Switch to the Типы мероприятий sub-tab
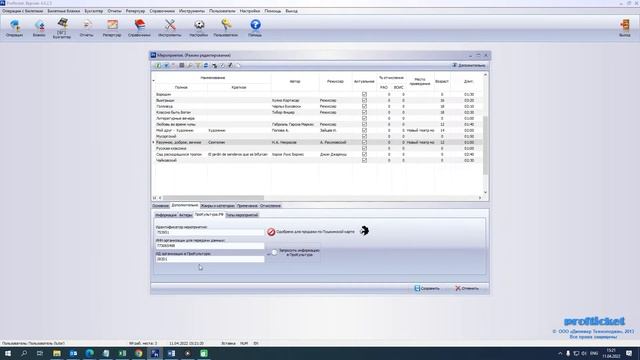The image size is (640, 360). coord(242,215)
